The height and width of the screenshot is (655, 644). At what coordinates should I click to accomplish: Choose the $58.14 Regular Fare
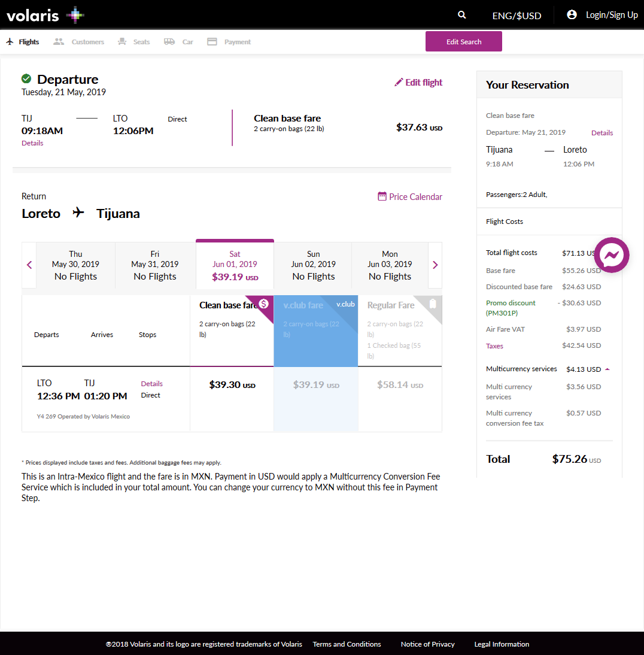pos(400,385)
